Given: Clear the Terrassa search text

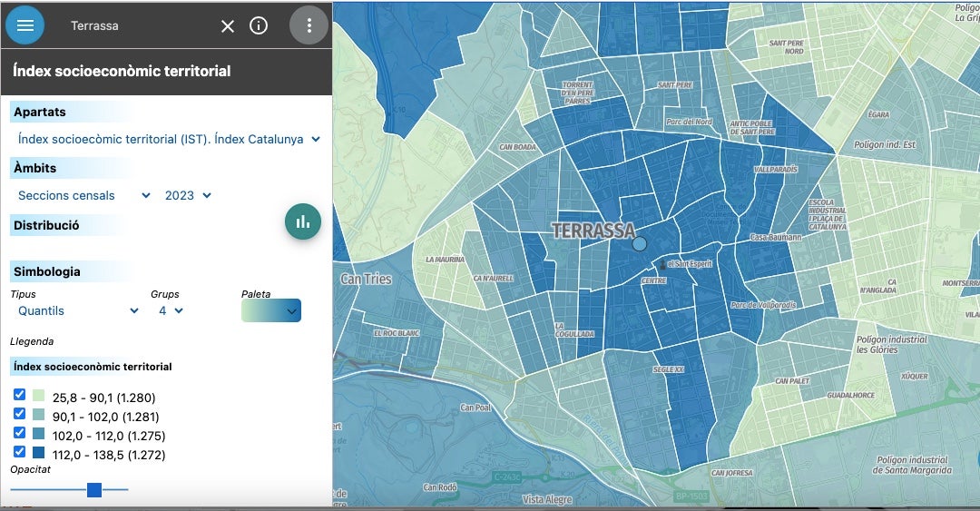Looking at the screenshot, I should (228, 26).
